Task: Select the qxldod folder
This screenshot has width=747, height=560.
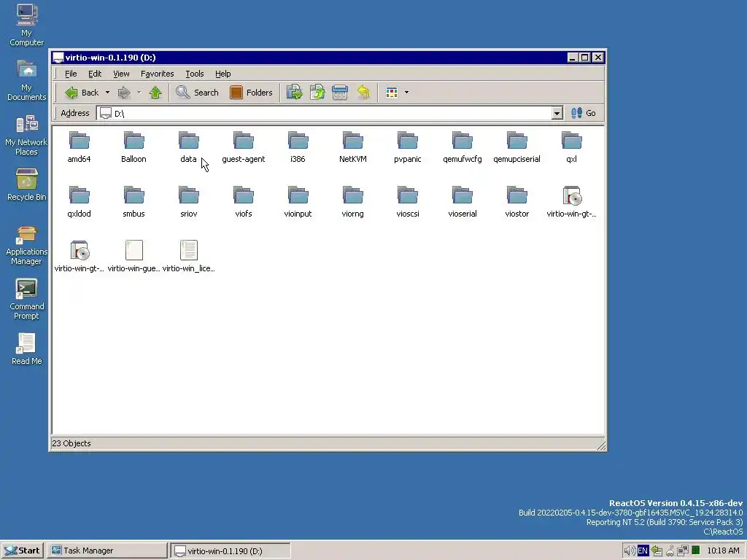Action: [79, 203]
